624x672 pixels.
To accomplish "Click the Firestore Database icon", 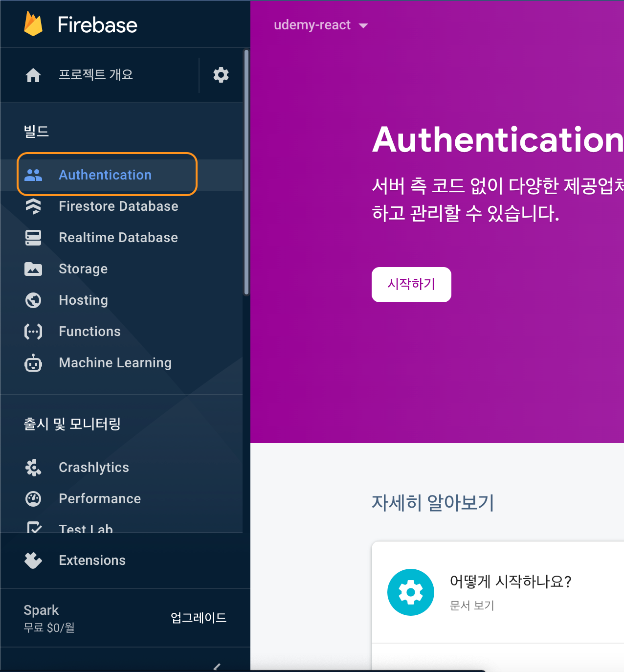I will pyautogui.click(x=33, y=206).
